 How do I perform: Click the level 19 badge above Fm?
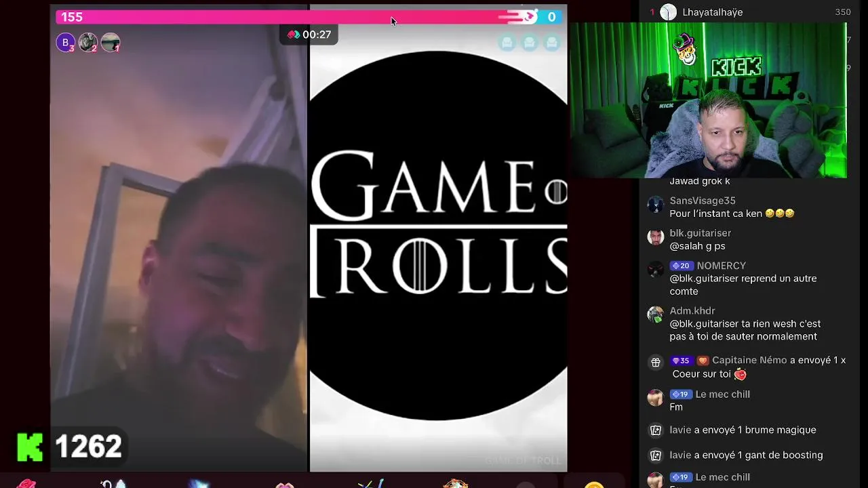pos(680,394)
